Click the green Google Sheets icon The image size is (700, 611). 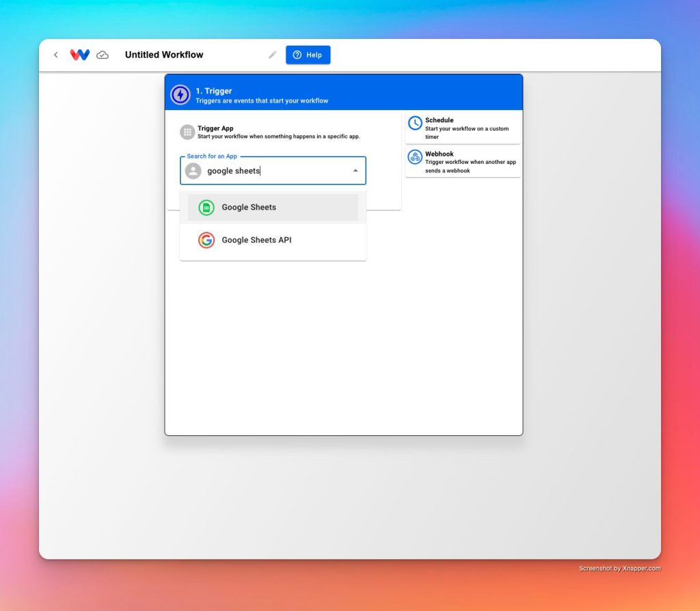tap(206, 207)
